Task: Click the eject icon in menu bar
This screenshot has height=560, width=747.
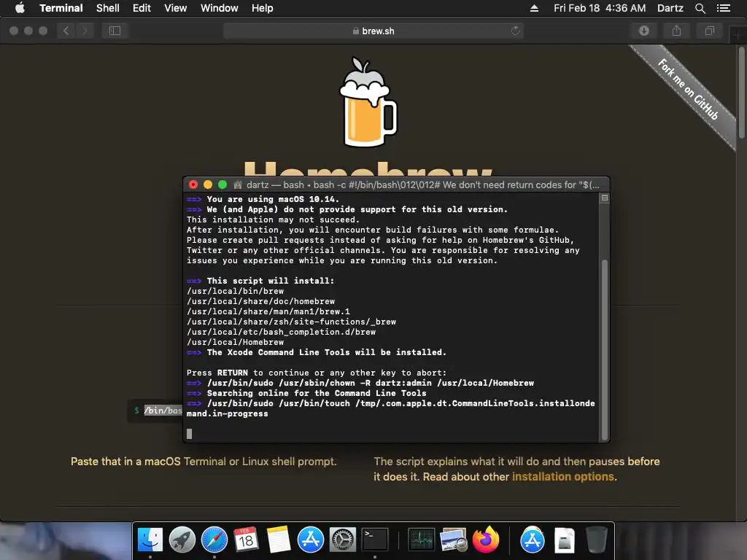Action: pos(534,8)
